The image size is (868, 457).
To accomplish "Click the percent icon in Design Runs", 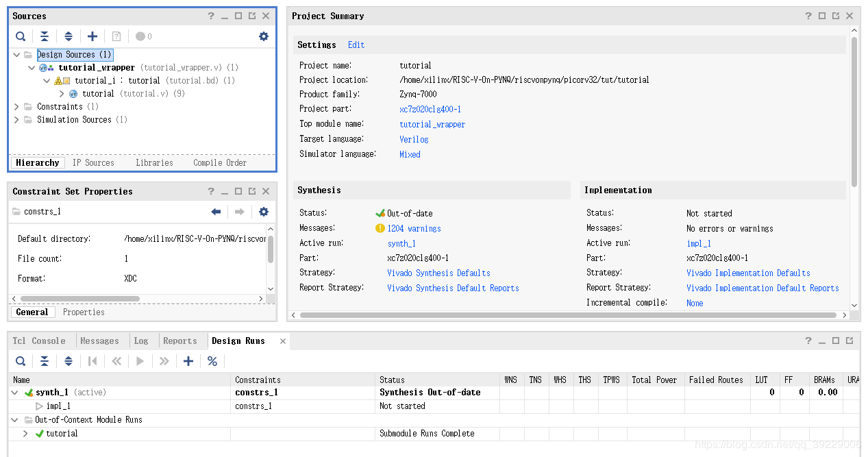I will point(212,361).
